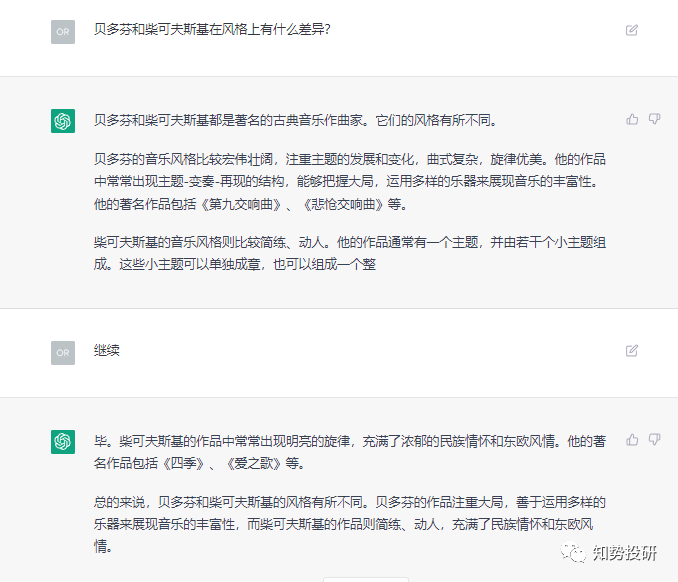Click the first response's opening sentence
Screen dimensions: 678x582
[295, 121]
